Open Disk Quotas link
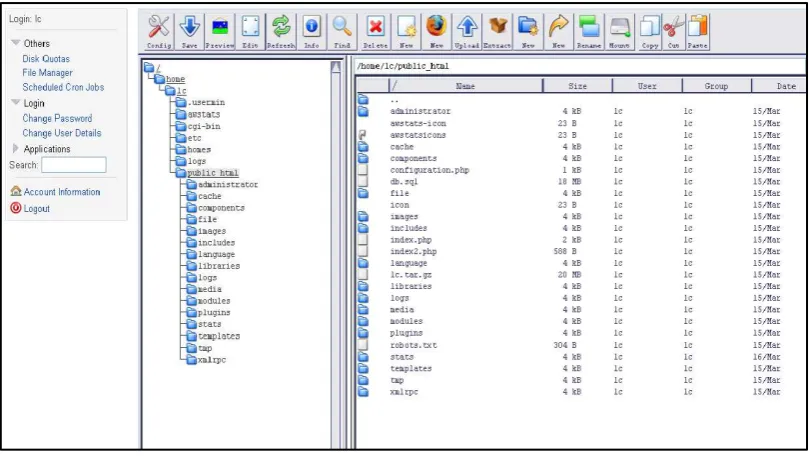This screenshot has height=456, width=809. [x=46, y=58]
